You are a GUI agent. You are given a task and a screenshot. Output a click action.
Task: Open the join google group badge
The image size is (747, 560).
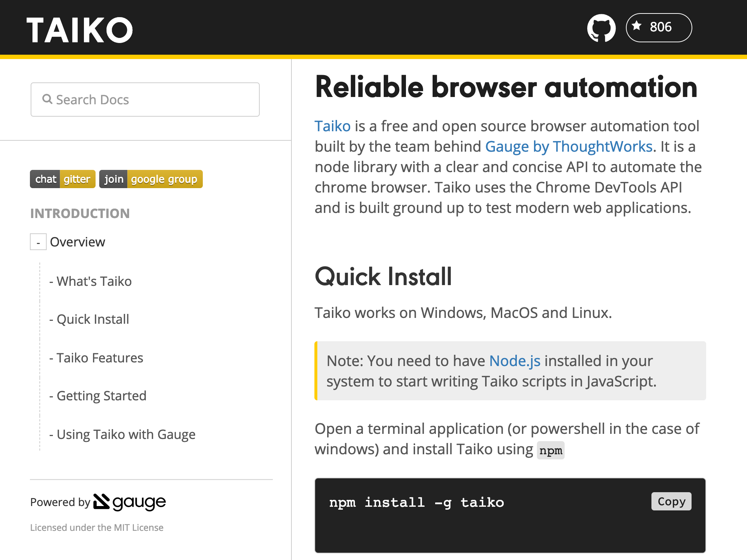tap(151, 179)
